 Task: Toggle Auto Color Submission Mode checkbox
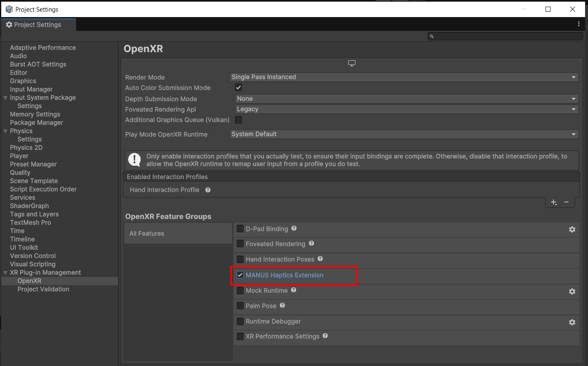(x=239, y=88)
